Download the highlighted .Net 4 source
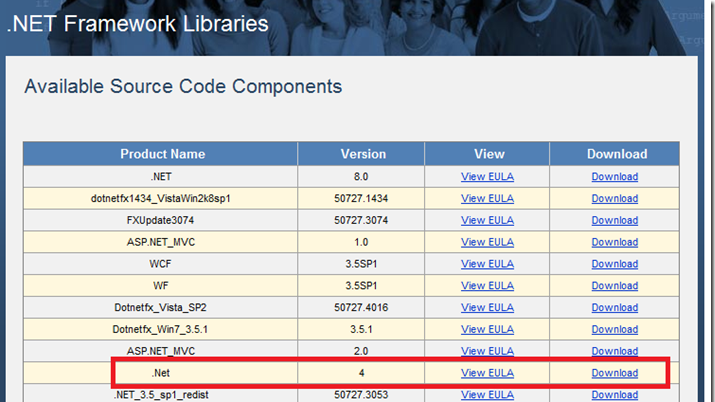The height and width of the screenshot is (402, 715). 615,373
